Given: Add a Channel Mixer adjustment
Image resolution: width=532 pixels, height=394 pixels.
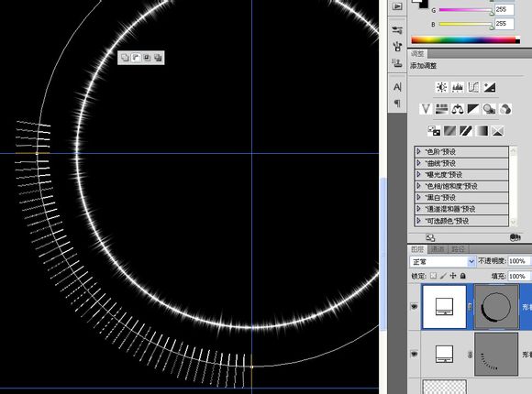Looking at the screenshot, I should coord(505,109).
